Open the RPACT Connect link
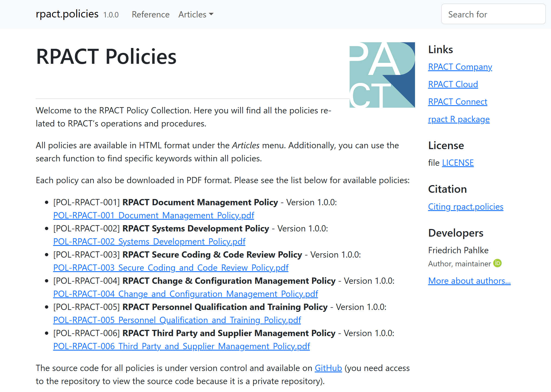The image size is (551, 392). pyautogui.click(x=457, y=102)
